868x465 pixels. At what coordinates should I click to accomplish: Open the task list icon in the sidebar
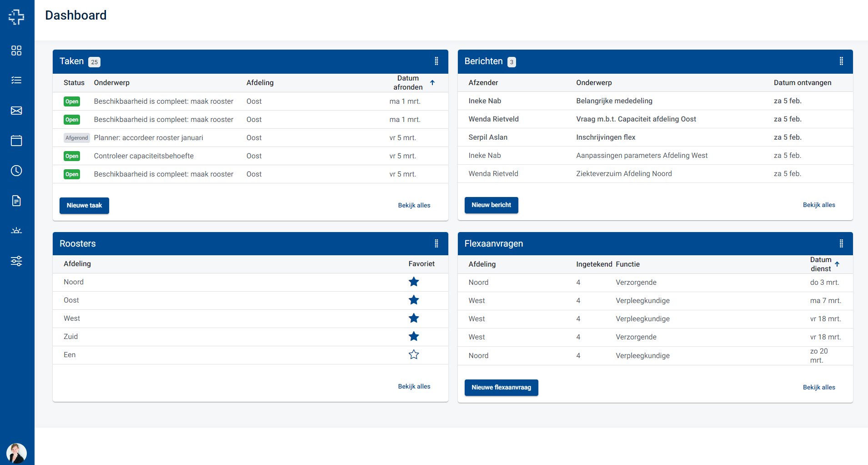(16, 81)
